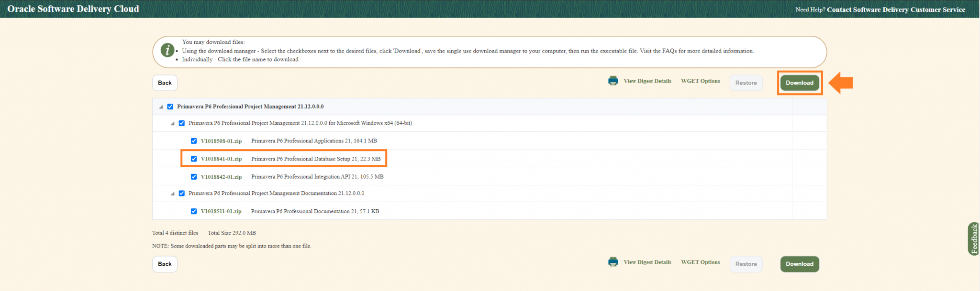
Task: Deselect the top-level Primavera P6 21.12.0.0.0 checkbox
Action: pyautogui.click(x=170, y=107)
